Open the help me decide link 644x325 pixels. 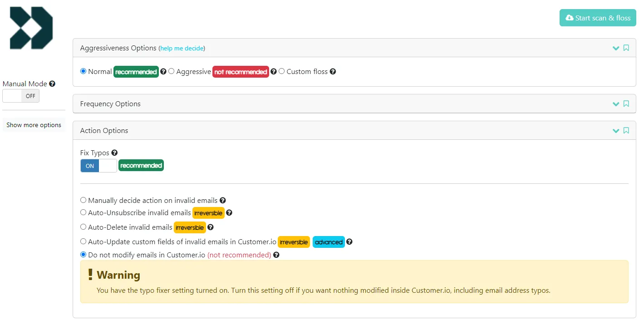pos(182,48)
